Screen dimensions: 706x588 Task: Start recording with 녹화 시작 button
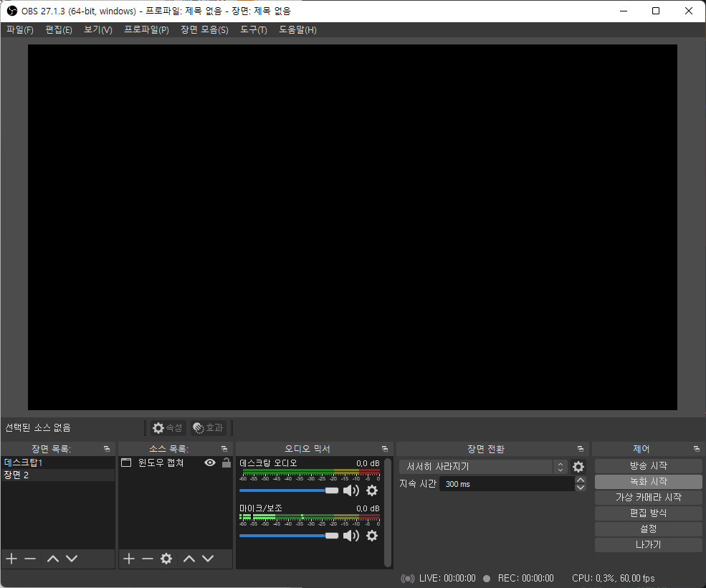[x=647, y=481]
